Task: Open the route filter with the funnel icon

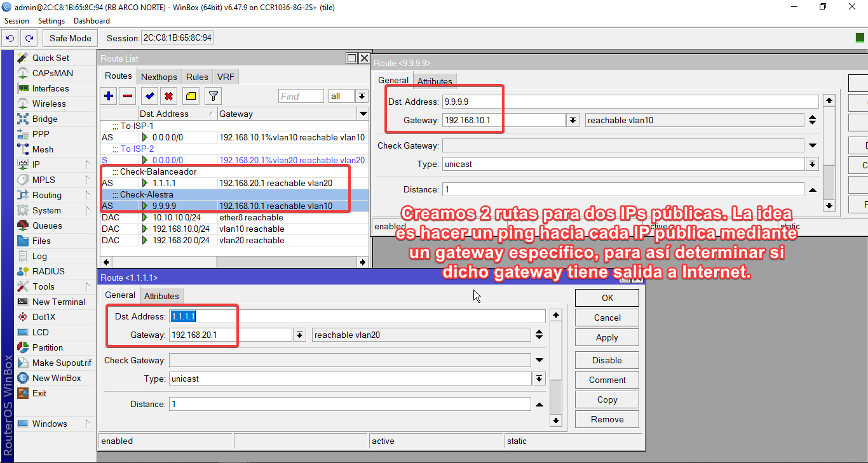Action: 212,96
